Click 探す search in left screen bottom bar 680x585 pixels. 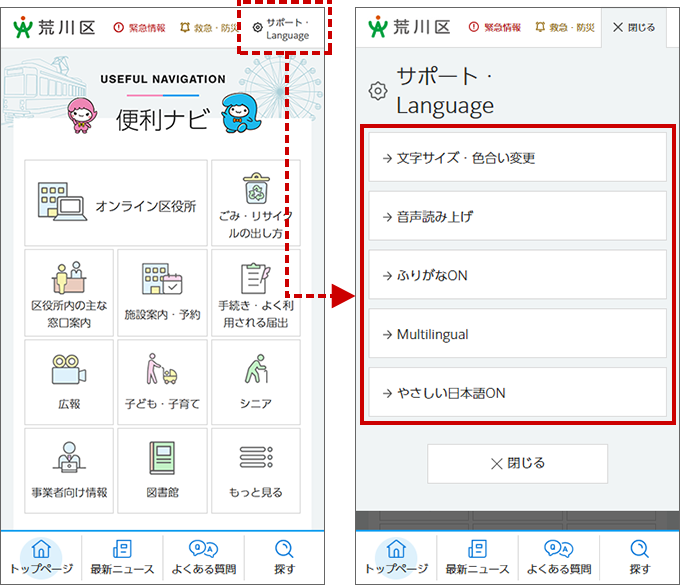(284, 557)
